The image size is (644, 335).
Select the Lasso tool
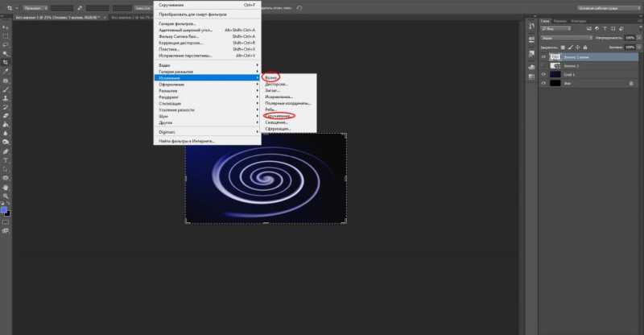pyautogui.click(x=6, y=45)
